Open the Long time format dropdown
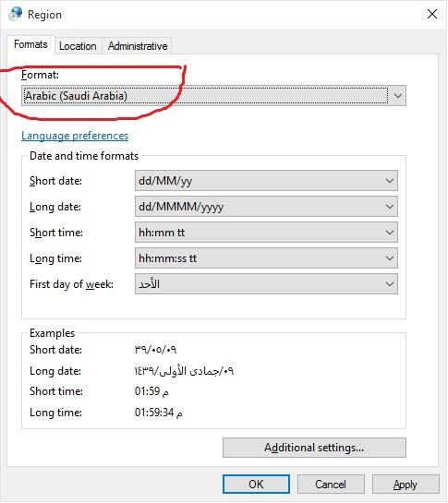448x503 pixels. coord(389,258)
